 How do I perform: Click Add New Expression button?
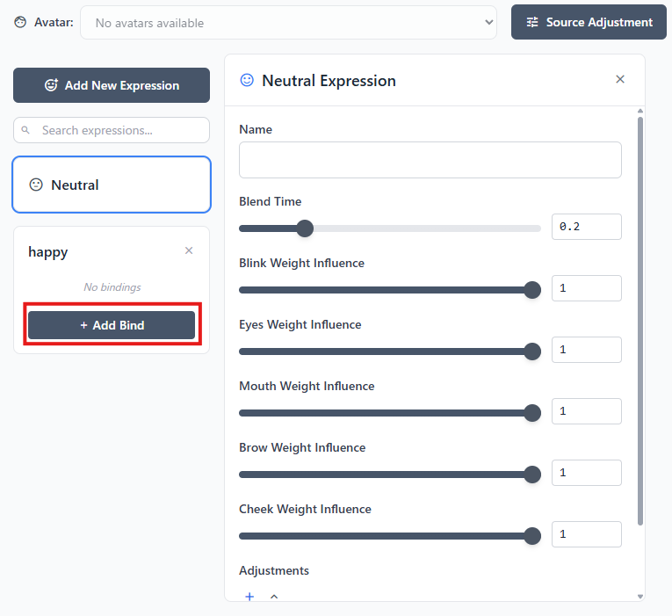point(112,85)
